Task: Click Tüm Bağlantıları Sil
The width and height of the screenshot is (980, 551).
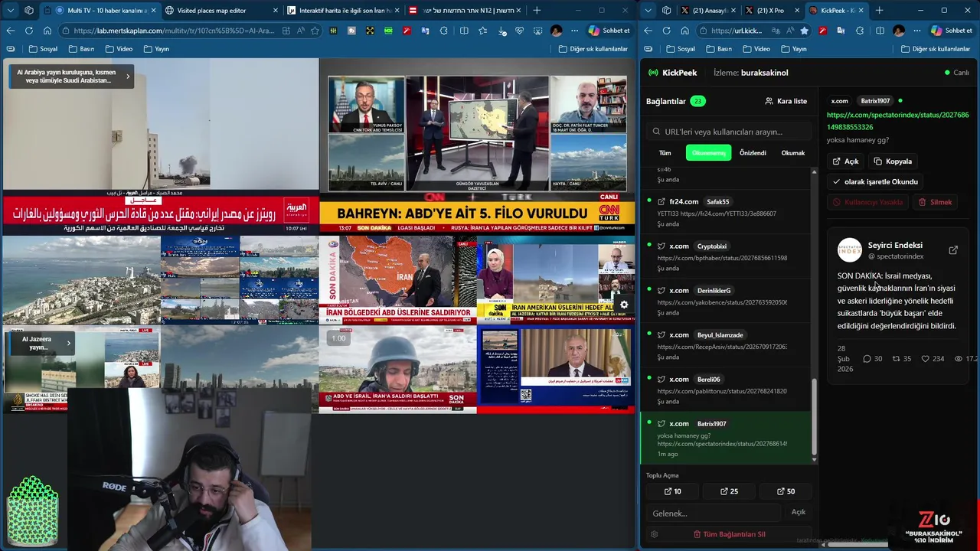Action: coord(729,534)
